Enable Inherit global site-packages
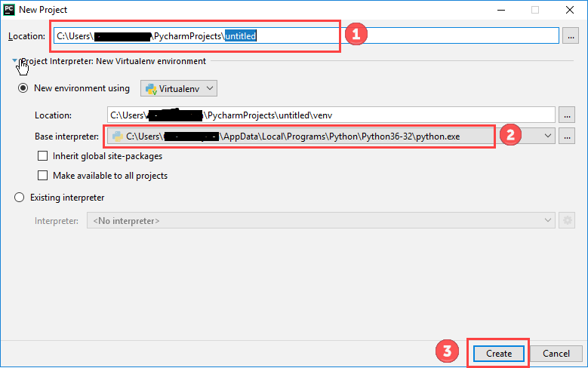This screenshot has height=368, width=588. 43,156
